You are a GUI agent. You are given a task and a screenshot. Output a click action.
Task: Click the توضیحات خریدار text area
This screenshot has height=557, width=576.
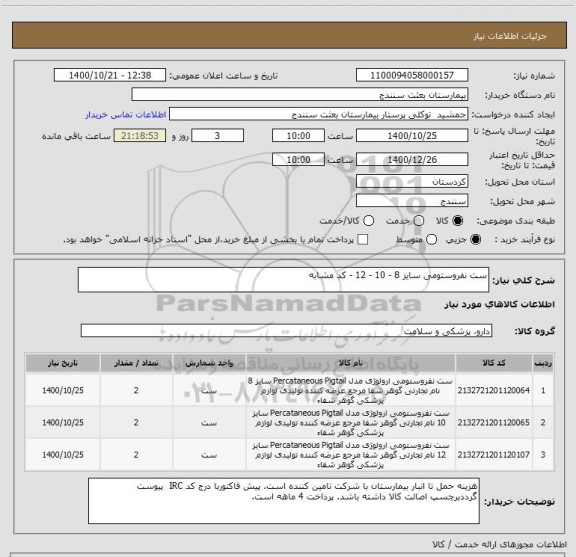click(x=284, y=501)
